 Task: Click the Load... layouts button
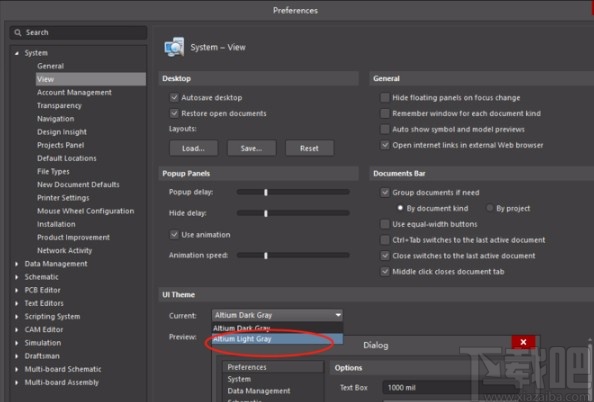coord(194,148)
